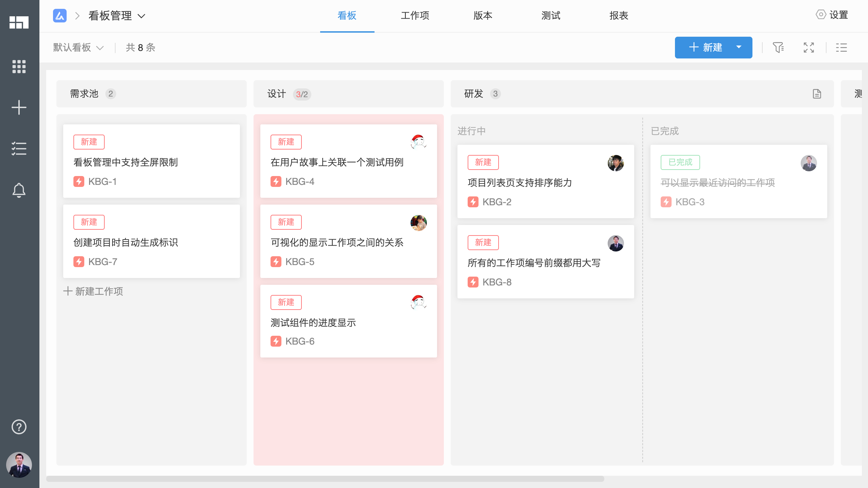The width and height of the screenshot is (868, 488).
Task: Click the filter funnel icon
Action: (778, 48)
